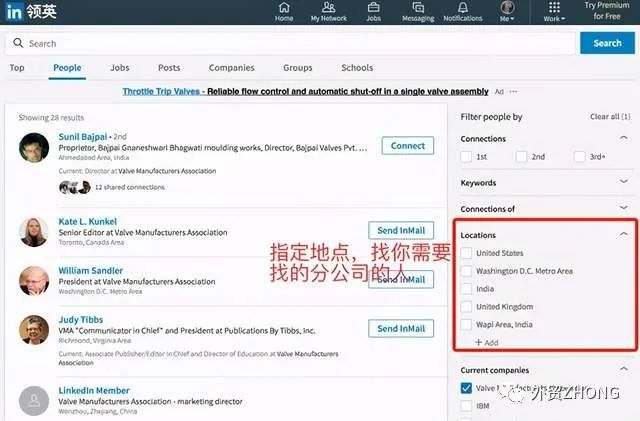
Task: Check the Washington D.C. Metro Area location
Action: 466,271
